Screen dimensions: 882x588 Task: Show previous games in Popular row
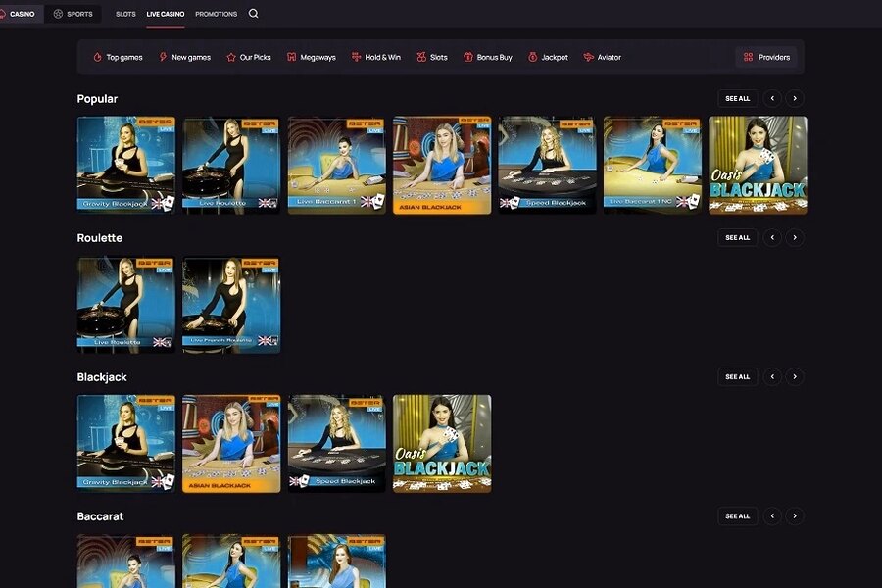(x=772, y=98)
